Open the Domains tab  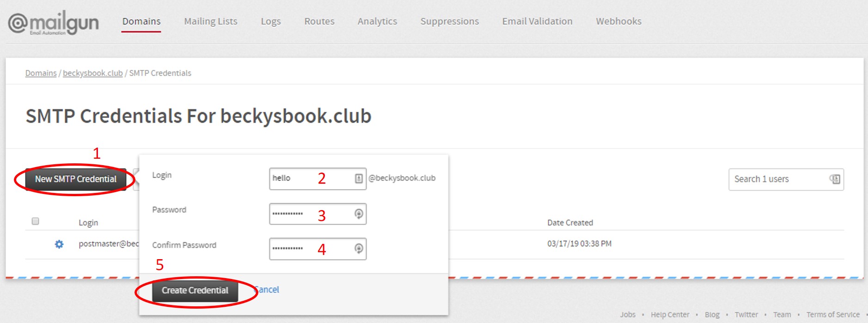pyautogui.click(x=141, y=21)
